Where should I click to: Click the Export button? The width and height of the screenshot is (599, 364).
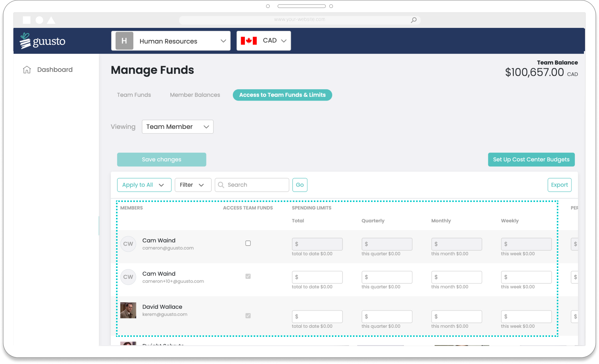(x=559, y=185)
